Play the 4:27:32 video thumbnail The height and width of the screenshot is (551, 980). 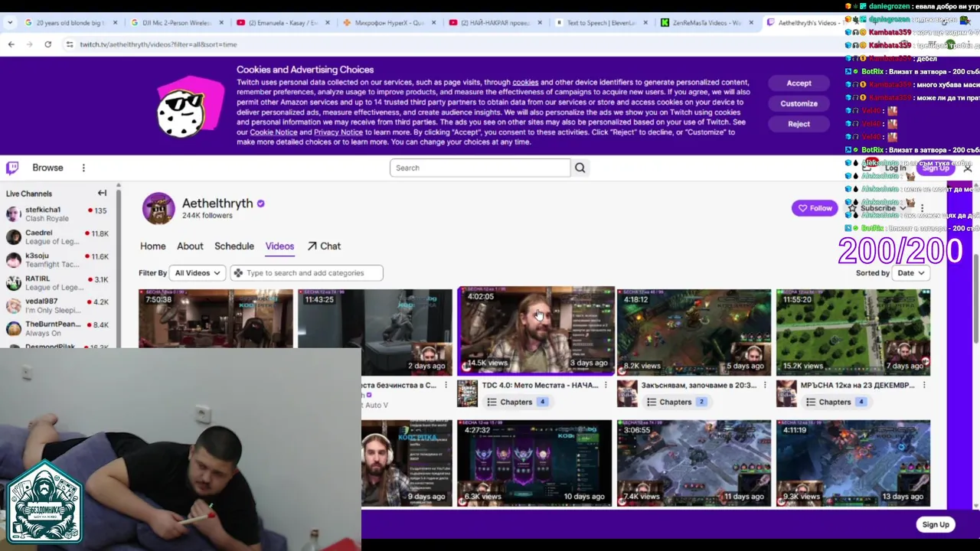534,463
